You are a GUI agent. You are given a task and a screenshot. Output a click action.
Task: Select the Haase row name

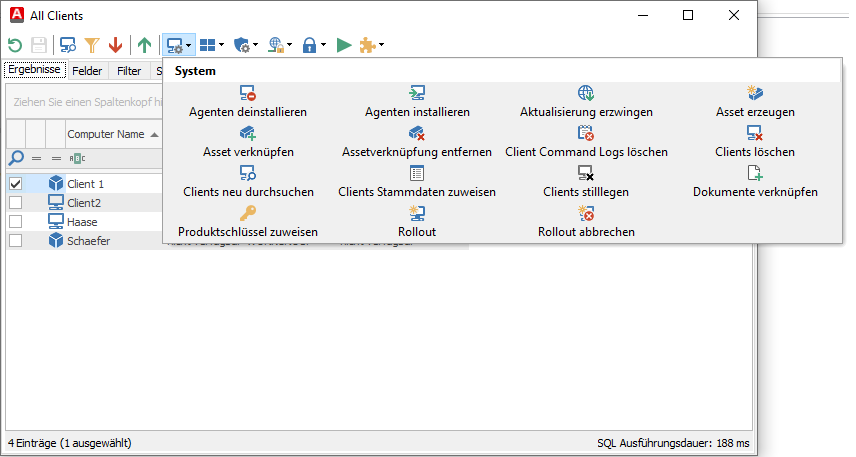pos(82,222)
